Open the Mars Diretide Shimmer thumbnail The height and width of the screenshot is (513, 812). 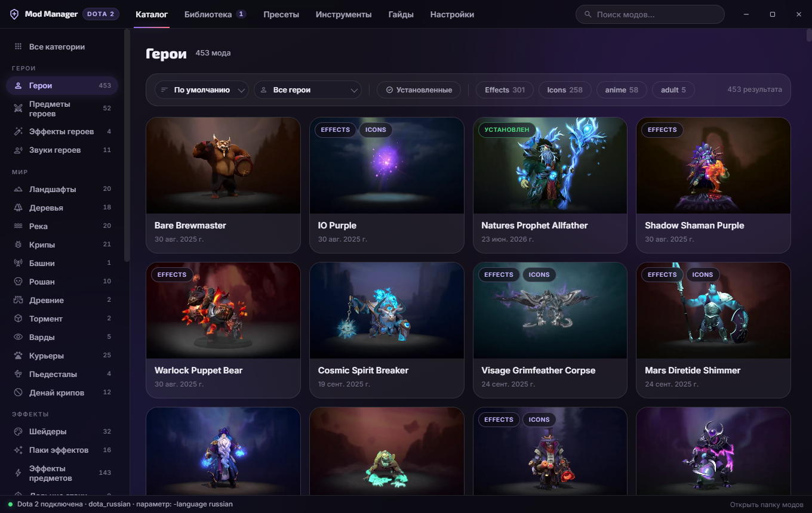(x=713, y=310)
